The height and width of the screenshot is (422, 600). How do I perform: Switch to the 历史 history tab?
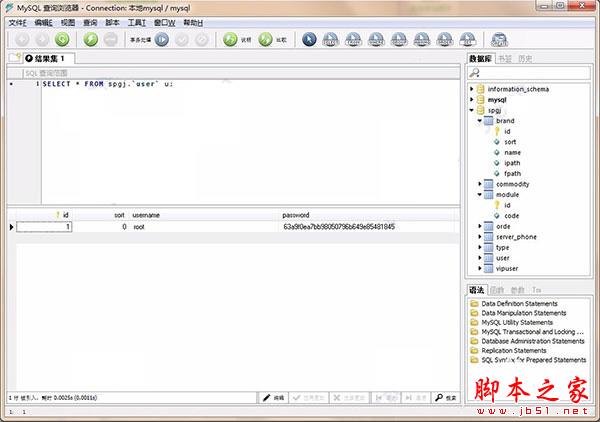click(x=525, y=59)
